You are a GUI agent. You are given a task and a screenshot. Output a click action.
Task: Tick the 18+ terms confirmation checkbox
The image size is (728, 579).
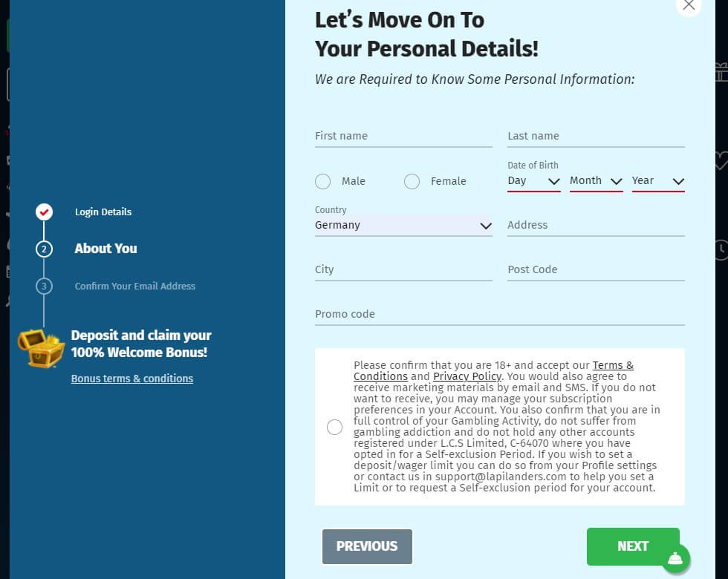point(335,427)
